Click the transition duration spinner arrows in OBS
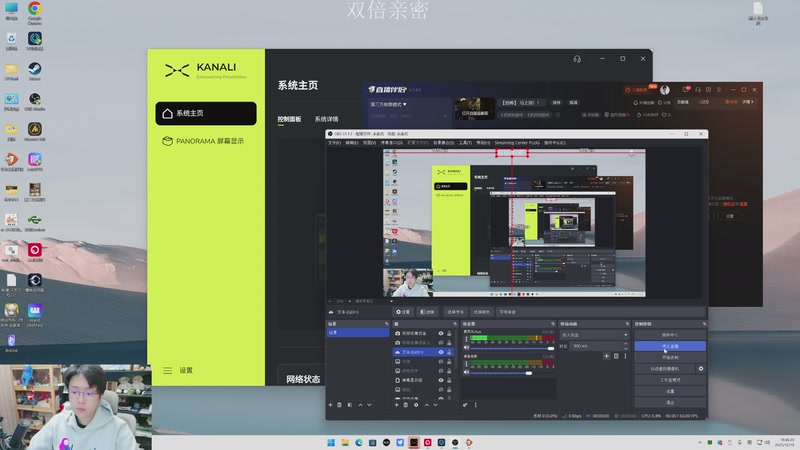This screenshot has width=800, height=450. tap(626, 346)
